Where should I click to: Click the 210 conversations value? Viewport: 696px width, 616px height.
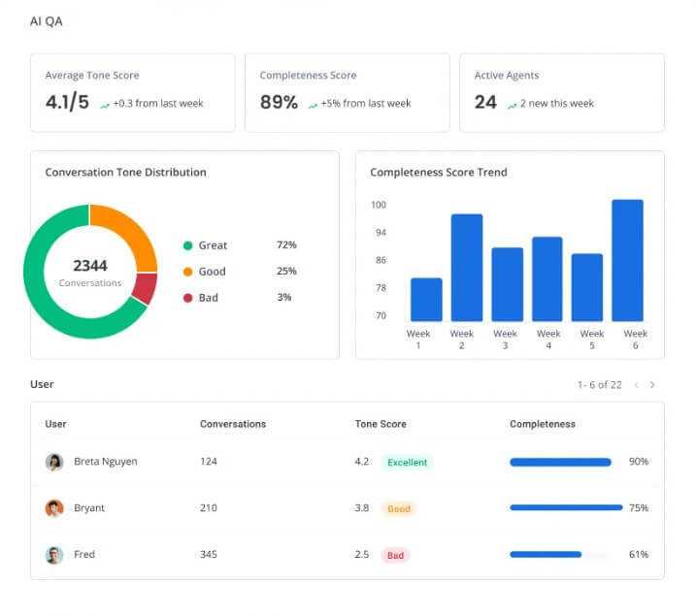pos(208,508)
